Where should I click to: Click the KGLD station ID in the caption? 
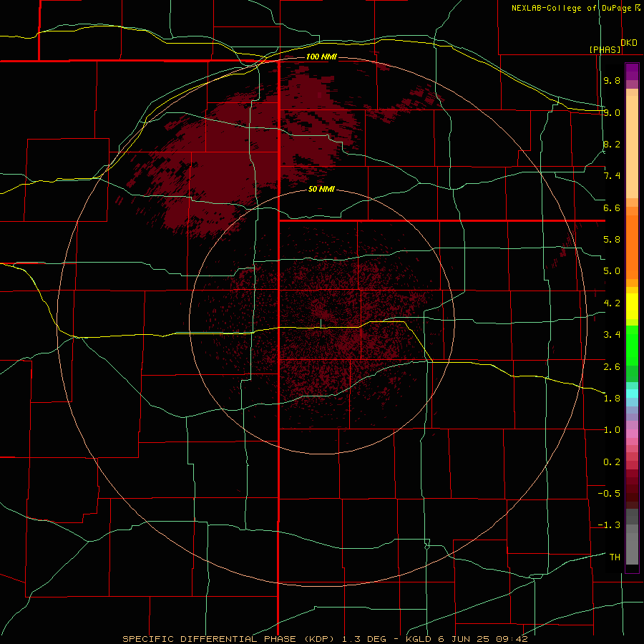click(419, 639)
